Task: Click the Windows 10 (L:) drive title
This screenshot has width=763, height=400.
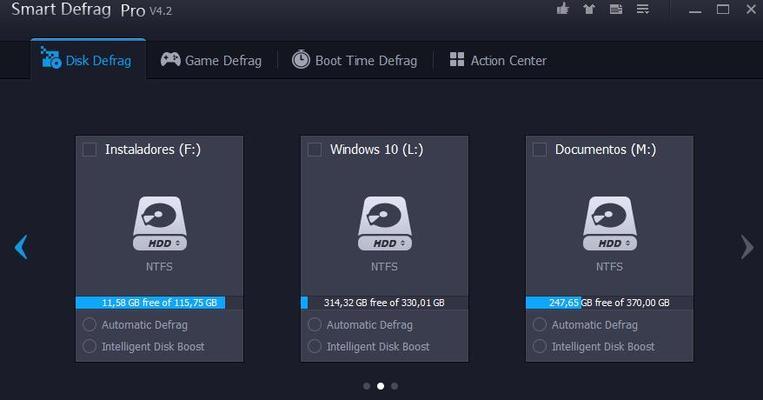Action: point(377,149)
